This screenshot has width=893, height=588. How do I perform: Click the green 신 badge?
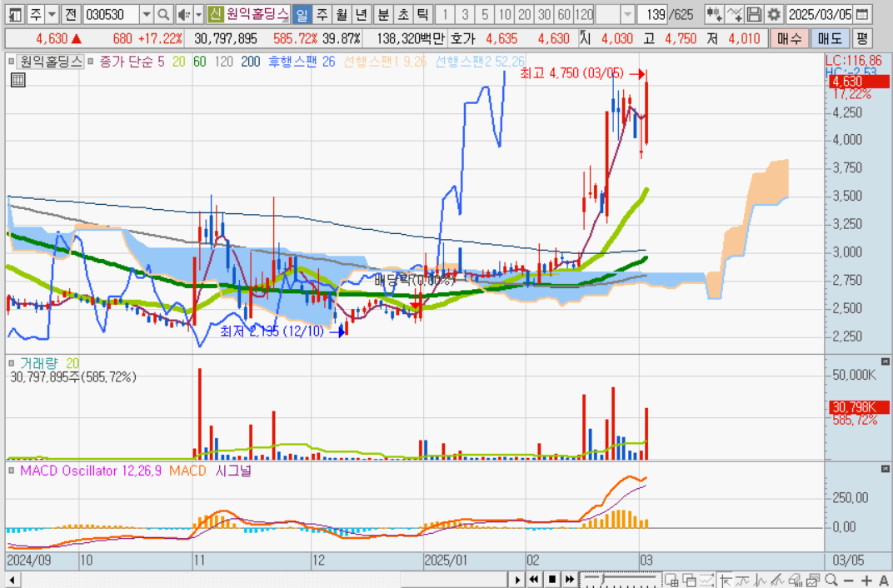pyautogui.click(x=215, y=14)
